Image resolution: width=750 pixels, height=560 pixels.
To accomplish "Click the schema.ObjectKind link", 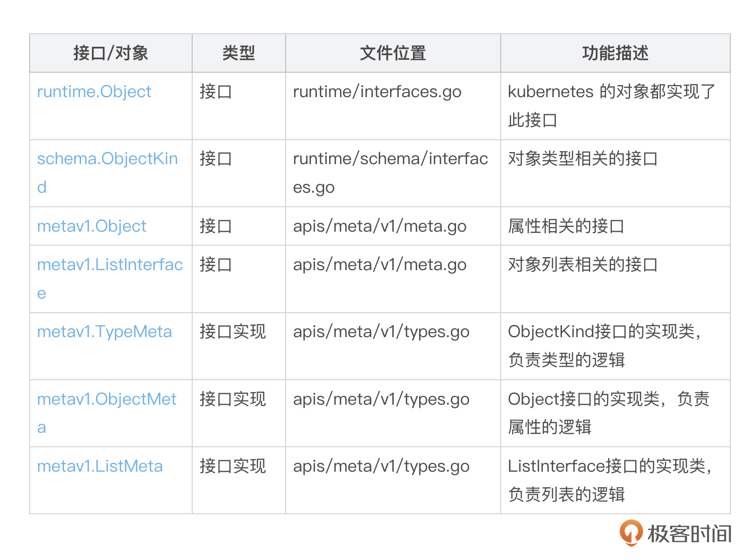I will click(107, 159).
